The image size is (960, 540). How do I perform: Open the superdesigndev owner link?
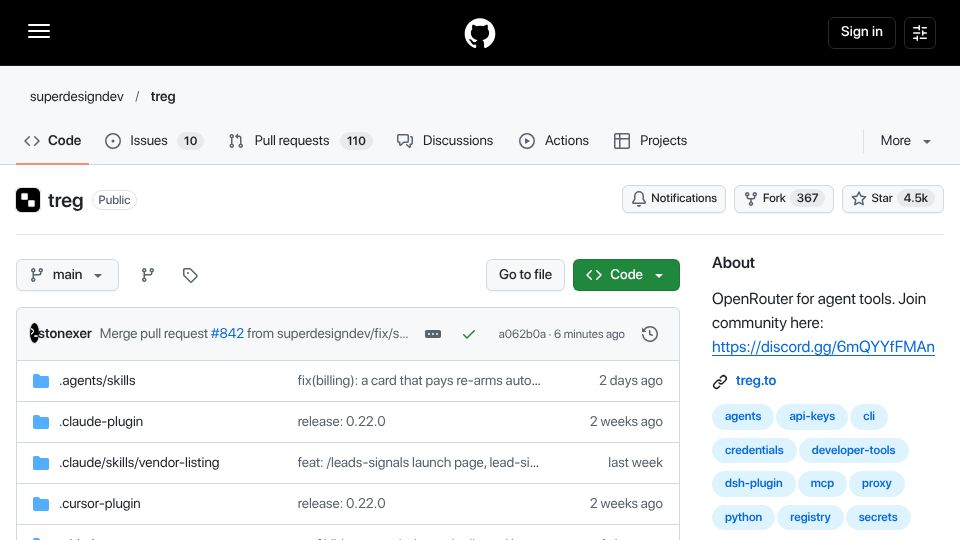(x=77, y=97)
